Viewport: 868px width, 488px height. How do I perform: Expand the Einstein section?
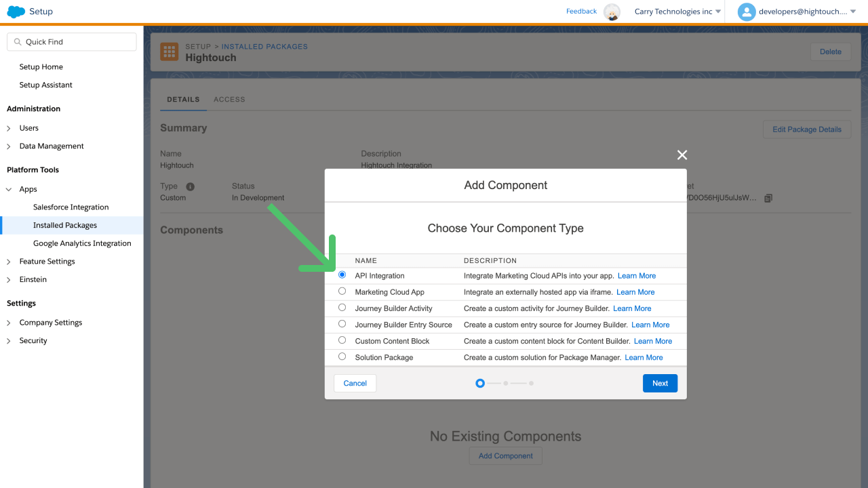(x=9, y=280)
